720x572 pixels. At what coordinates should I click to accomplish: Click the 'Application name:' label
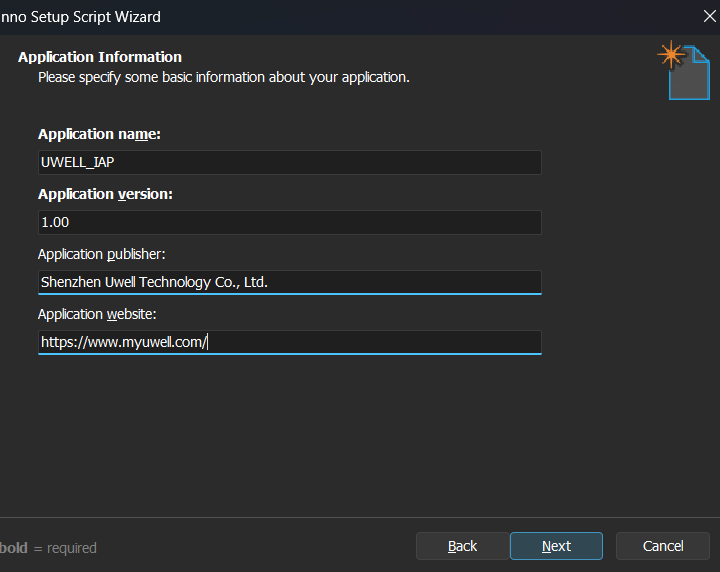(x=99, y=134)
